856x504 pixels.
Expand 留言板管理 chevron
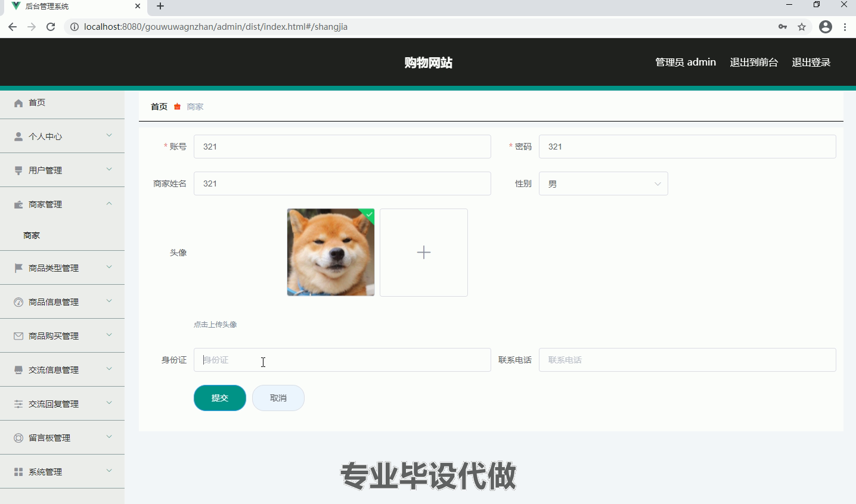[109, 437]
